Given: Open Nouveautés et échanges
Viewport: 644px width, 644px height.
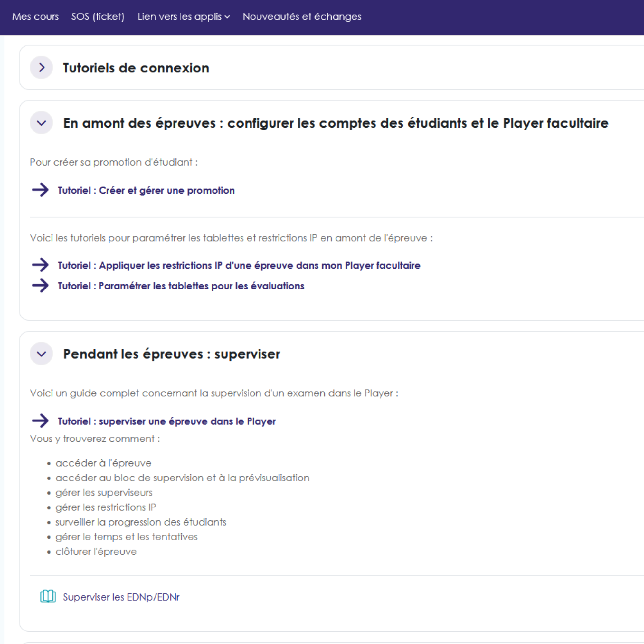Looking at the screenshot, I should pos(302,17).
